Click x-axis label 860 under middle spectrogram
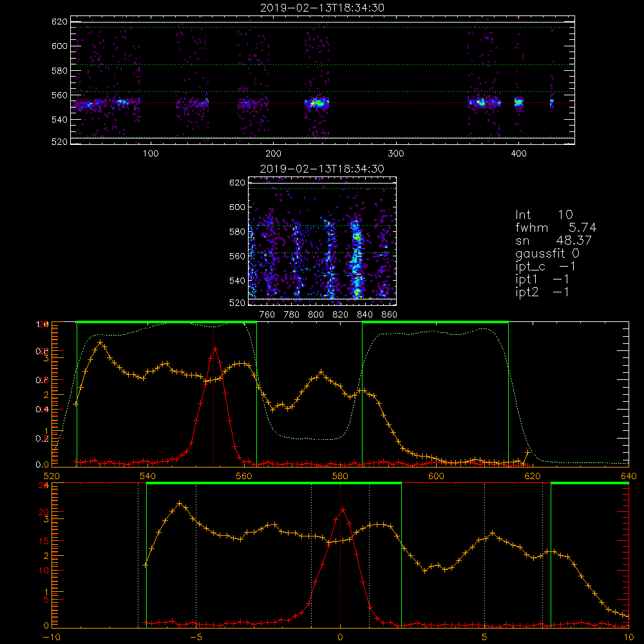 (x=390, y=314)
